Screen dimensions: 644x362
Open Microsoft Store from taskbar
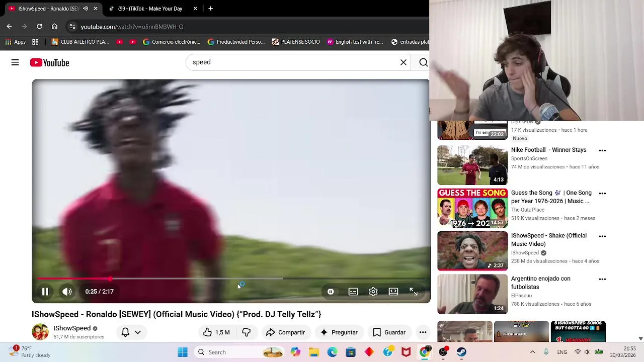point(351,352)
